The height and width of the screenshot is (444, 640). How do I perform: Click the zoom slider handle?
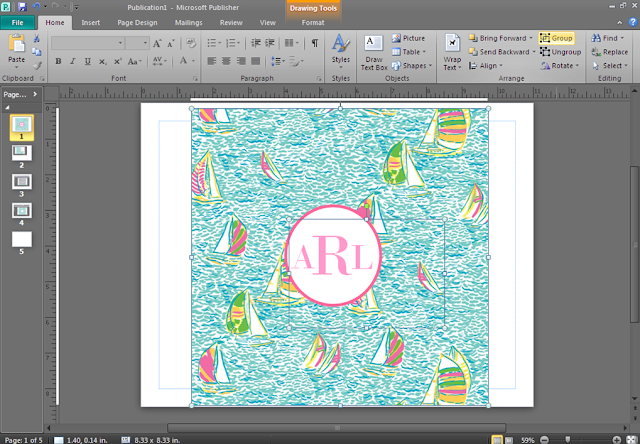point(568,440)
